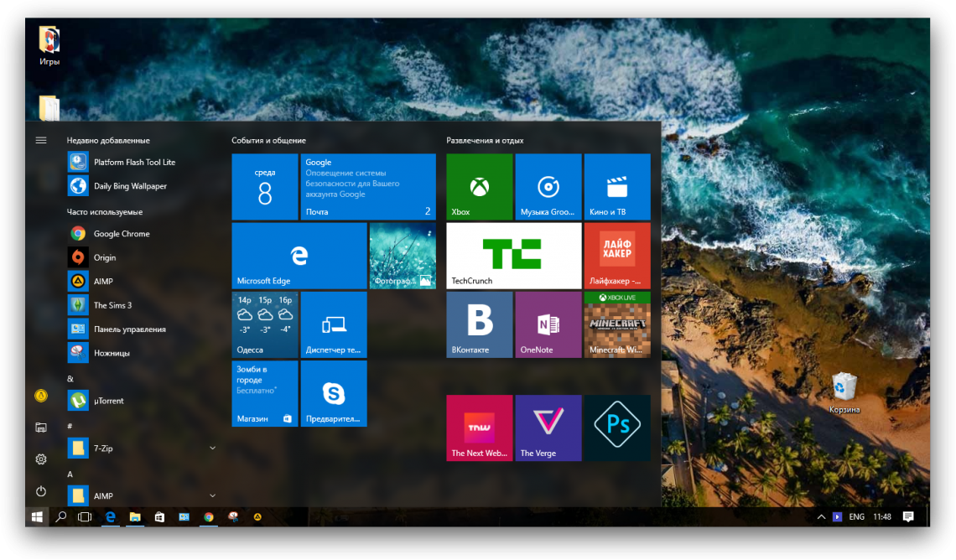This screenshot has width=956, height=560.
Task: Open the Minecraft Windows 10 tile
Action: (617, 324)
